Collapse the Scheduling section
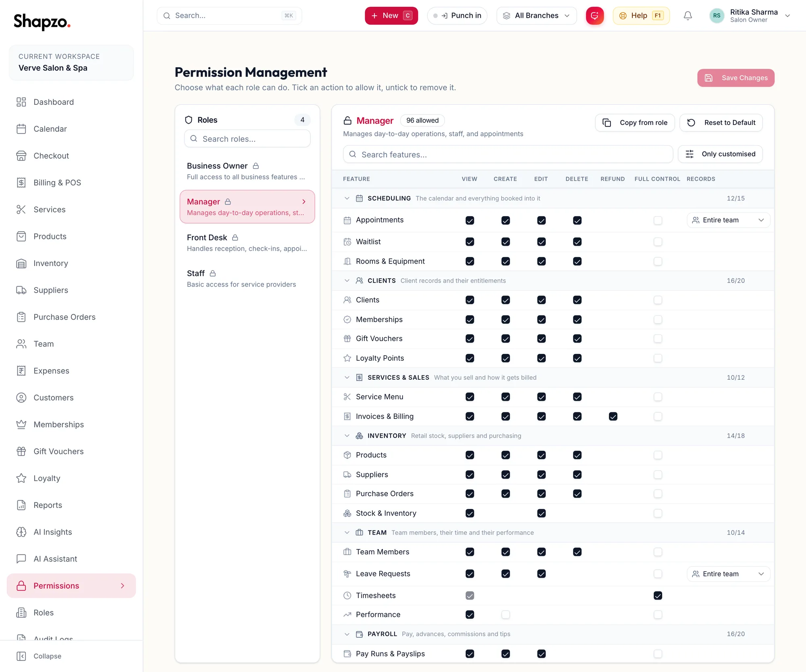The image size is (806, 672). coord(347,198)
